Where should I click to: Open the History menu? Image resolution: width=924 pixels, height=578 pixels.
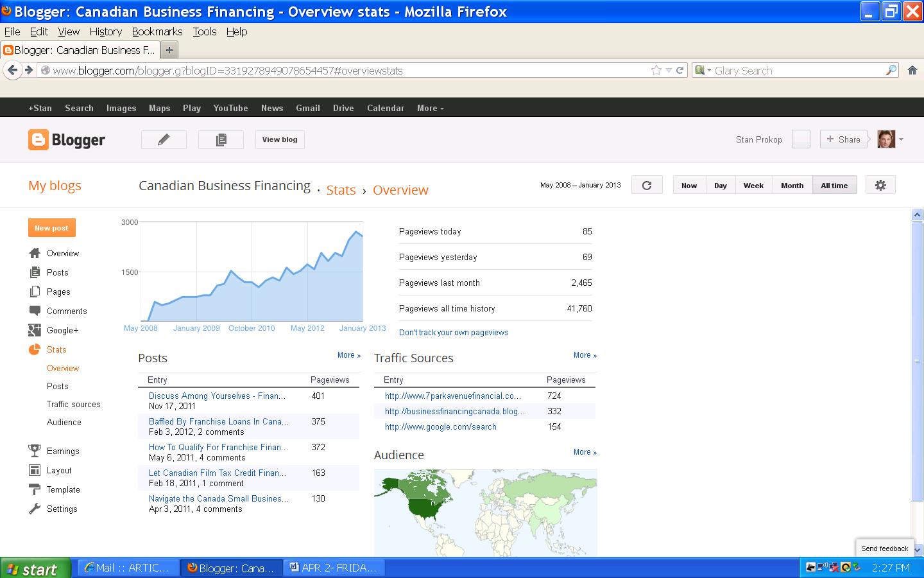106,31
